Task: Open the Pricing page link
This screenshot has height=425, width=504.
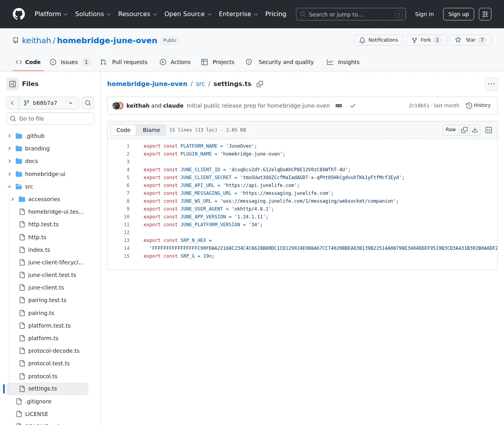Action: coord(276,14)
